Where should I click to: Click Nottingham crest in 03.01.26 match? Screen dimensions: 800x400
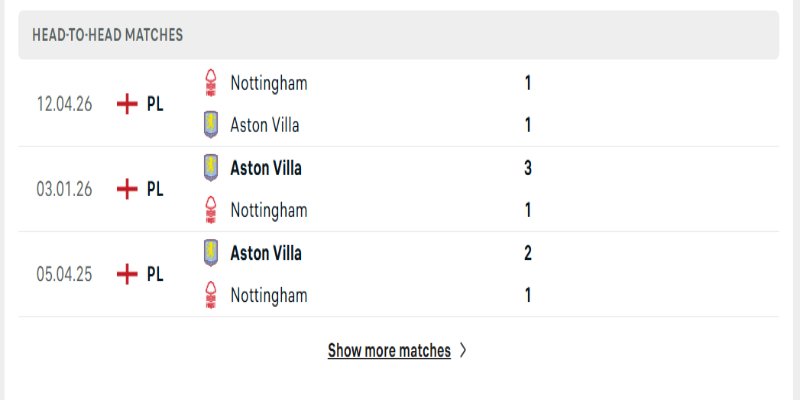coord(211,210)
